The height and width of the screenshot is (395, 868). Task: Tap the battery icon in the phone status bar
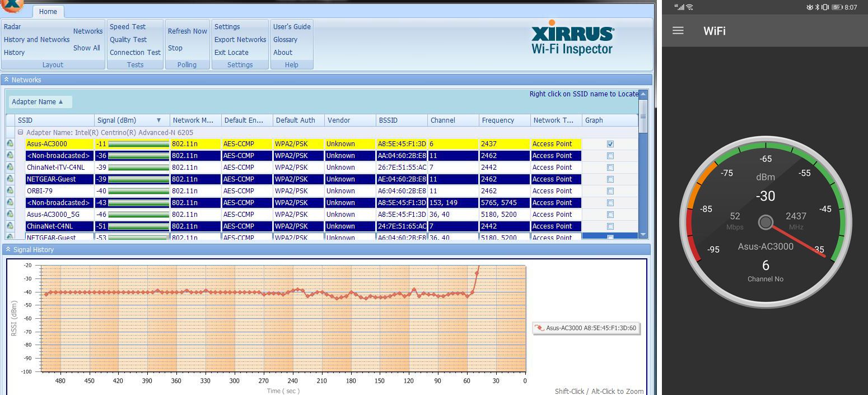[x=837, y=7]
